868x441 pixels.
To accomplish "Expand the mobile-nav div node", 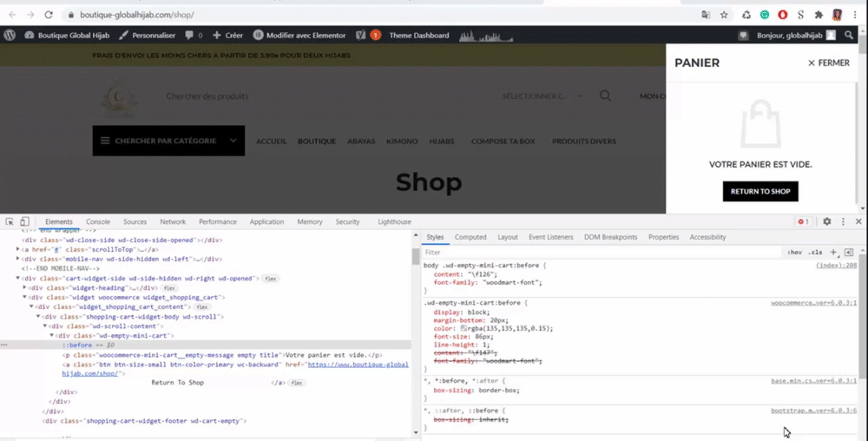I will pyautogui.click(x=17, y=259).
